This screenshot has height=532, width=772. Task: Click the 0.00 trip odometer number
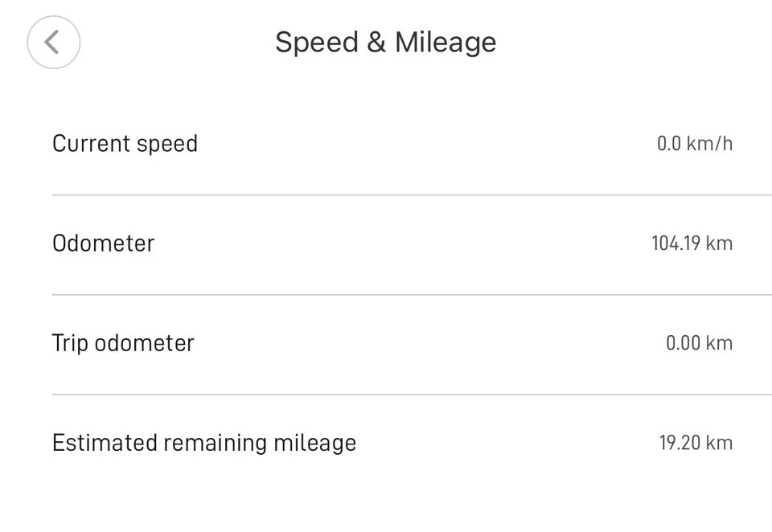click(x=682, y=343)
